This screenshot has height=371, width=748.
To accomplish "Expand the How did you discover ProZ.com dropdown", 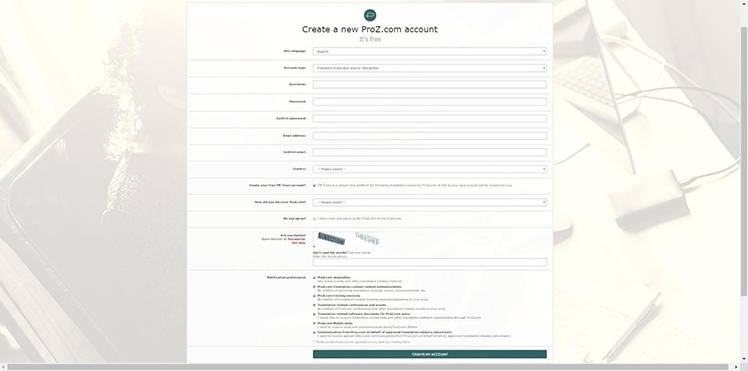I will tap(429, 202).
